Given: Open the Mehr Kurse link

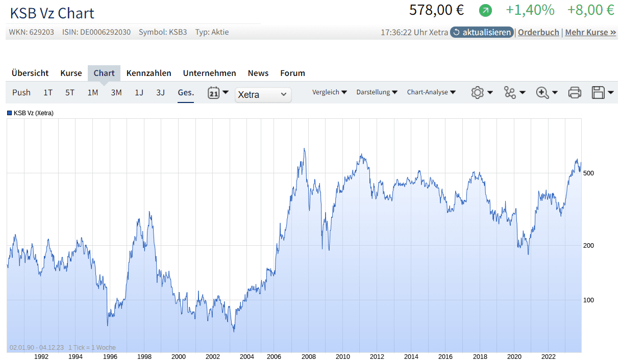Looking at the screenshot, I should click(x=591, y=32).
